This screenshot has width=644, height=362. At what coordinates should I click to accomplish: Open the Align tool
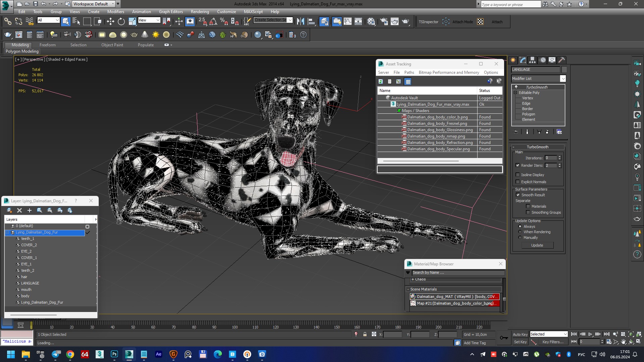point(311,21)
